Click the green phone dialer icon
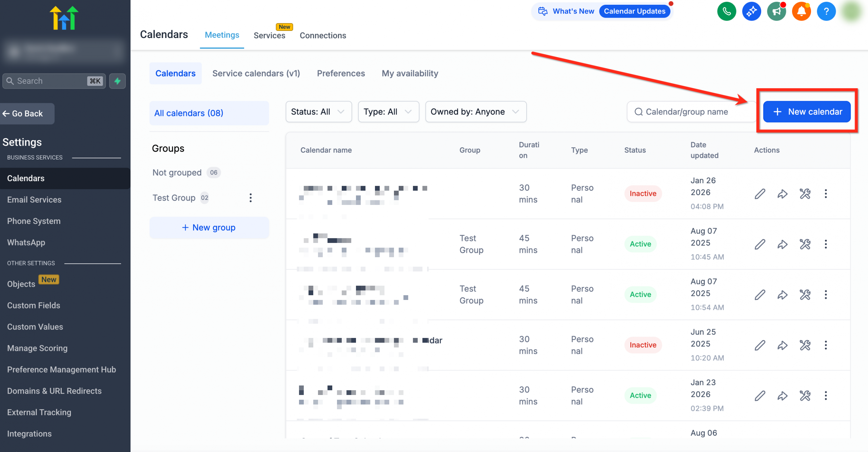The height and width of the screenshot is (452, 868). point(726,12)
